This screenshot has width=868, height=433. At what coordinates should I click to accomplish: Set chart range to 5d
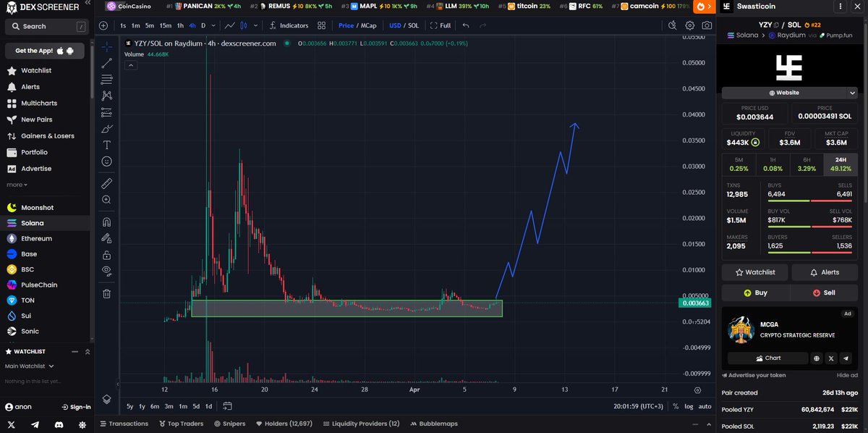pos(196,406)
